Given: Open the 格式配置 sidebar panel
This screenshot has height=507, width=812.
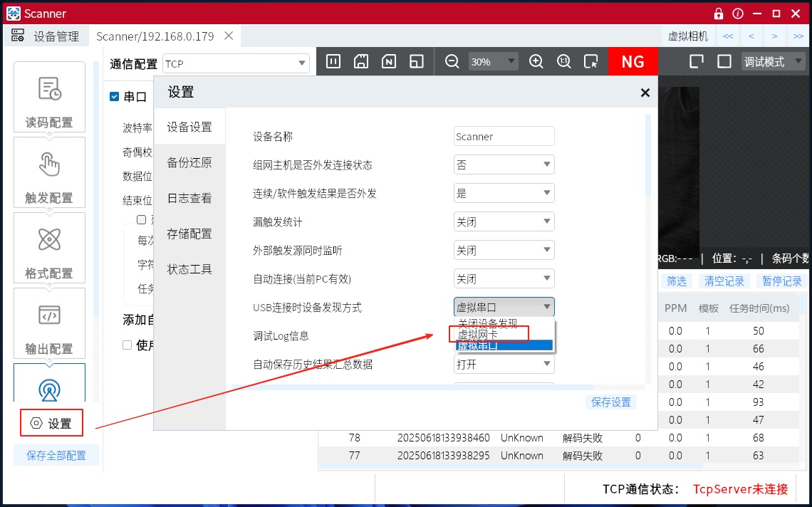Looking at the screenshot, I should click(49, 248).
